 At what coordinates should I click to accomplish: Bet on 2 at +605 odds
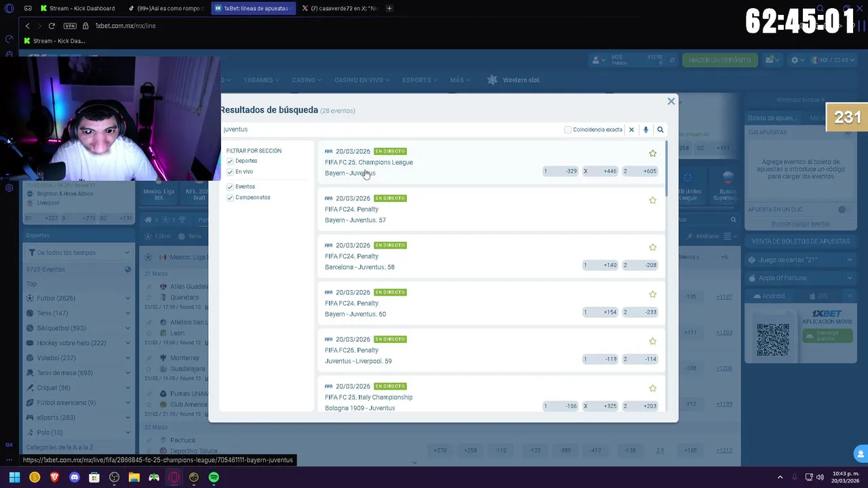click(640, 171)
